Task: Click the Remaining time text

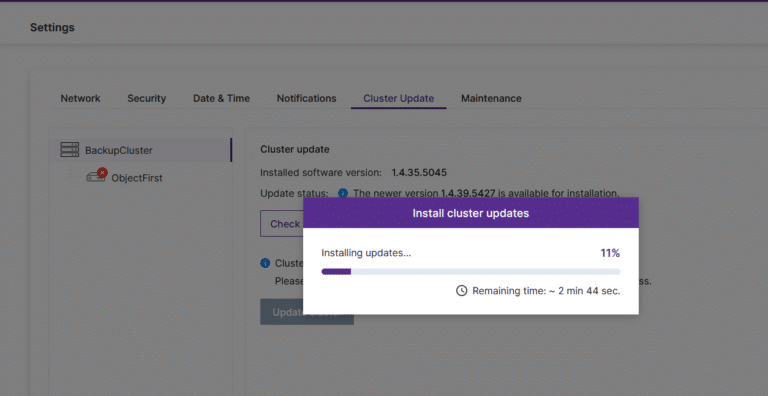Action: pos(546,291)
